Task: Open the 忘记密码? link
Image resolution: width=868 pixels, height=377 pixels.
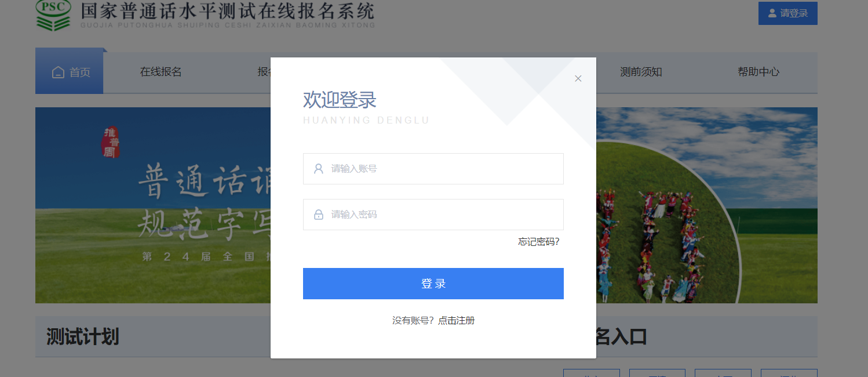Action: point(539,242)
